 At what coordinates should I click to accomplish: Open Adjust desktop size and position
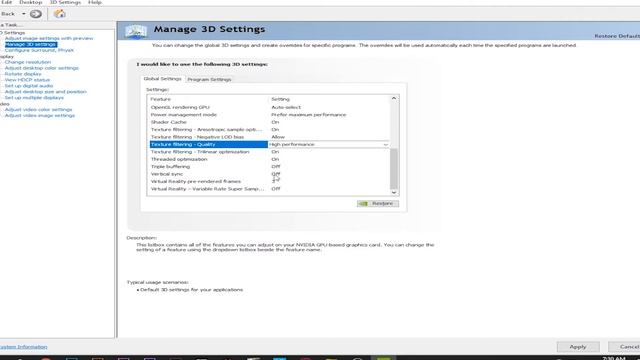click(46, 92)
